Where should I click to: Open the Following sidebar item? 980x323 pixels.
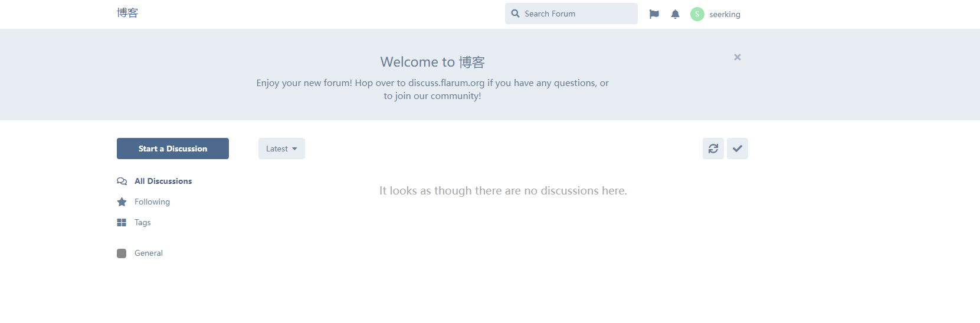(143, 202)
